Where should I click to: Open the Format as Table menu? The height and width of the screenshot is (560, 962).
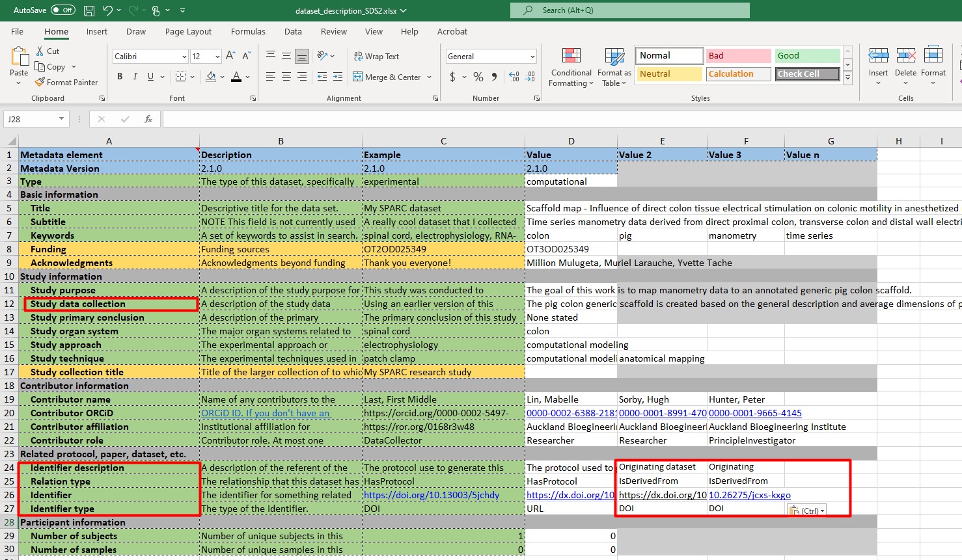[x=614, y=67]
